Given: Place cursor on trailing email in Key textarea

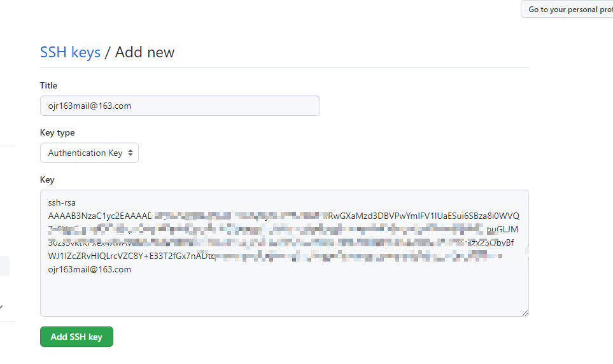Looking at the screenshot, I should pos(90,269).
